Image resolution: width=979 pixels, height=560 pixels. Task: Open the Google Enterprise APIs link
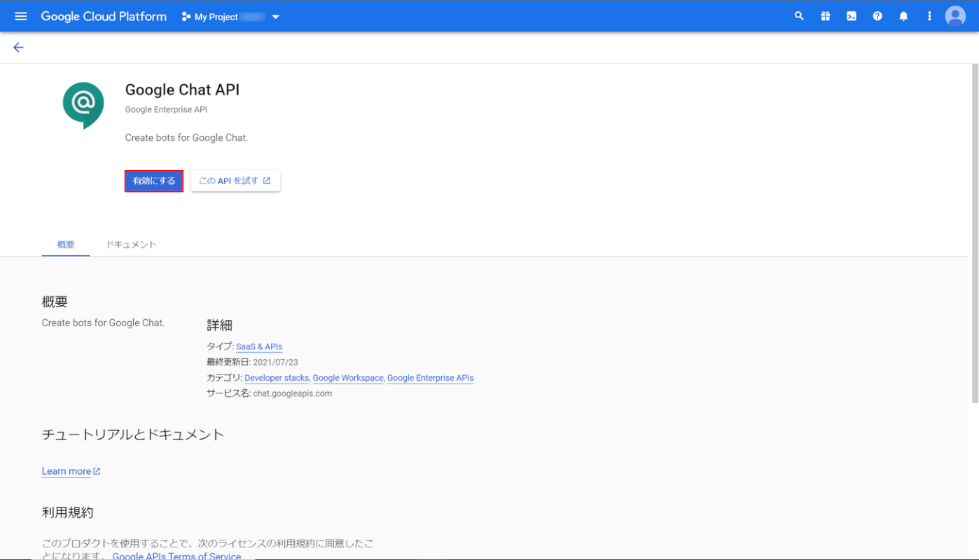[x=431, y=378]
